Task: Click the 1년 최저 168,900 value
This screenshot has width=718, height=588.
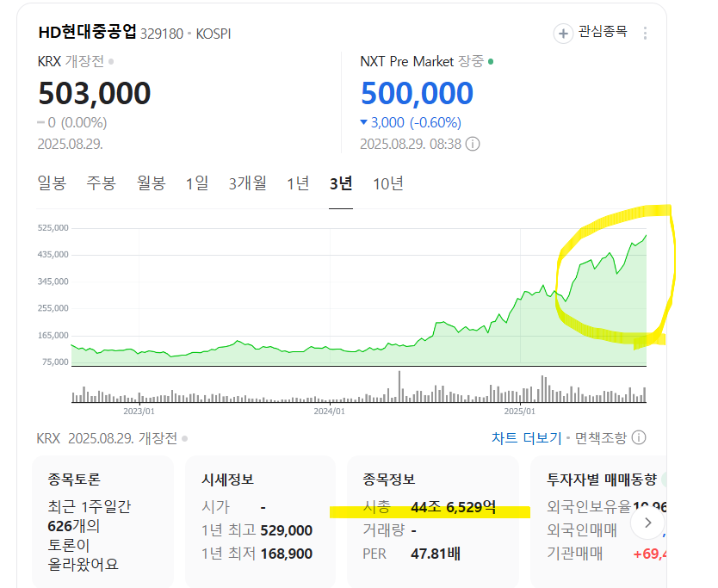Action: coord(286,554)
